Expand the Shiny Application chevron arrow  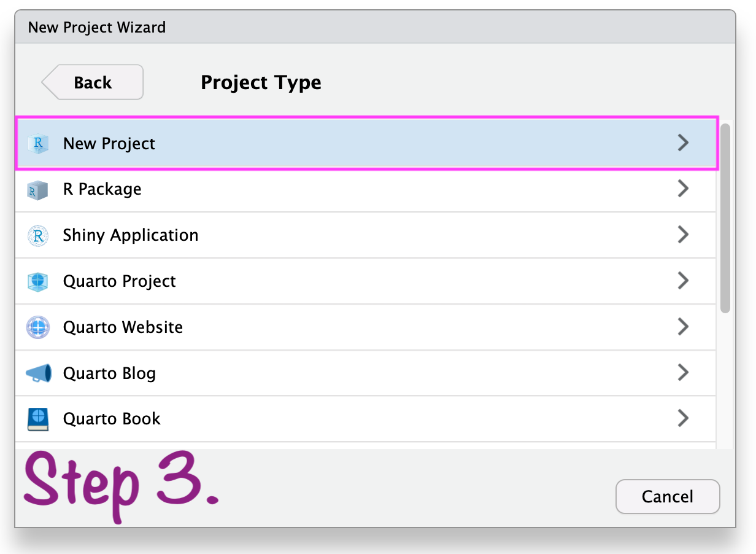(683, 235)
